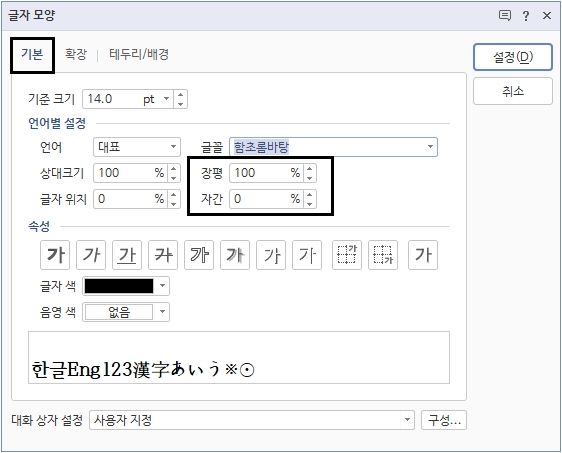Open the 대화 상자 설정 사용자 지정 dropdown
This screenshot has width=562, height=453.
click(252, 420)
